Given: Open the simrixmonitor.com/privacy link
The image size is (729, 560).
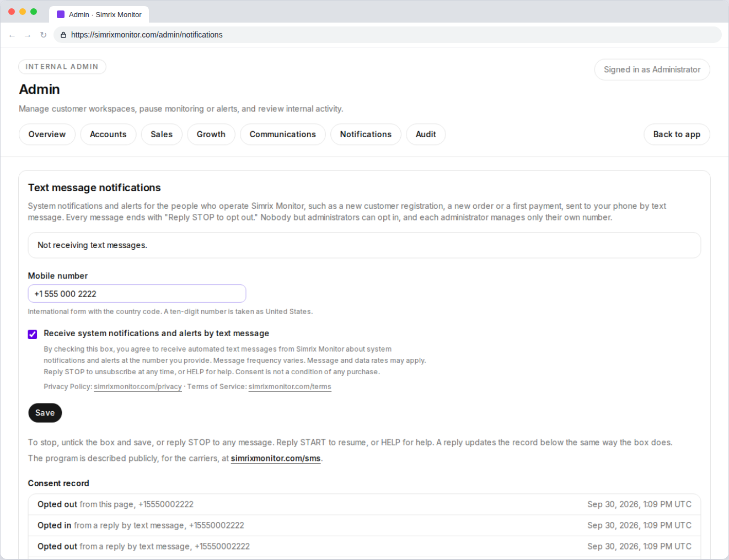Looking at the screenshot, I should (138, 387).
